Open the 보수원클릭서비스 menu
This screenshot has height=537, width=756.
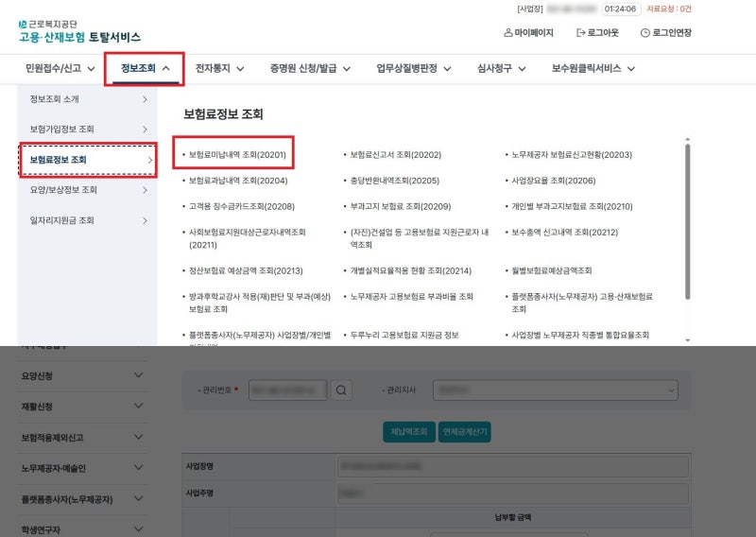coord(593,68)
